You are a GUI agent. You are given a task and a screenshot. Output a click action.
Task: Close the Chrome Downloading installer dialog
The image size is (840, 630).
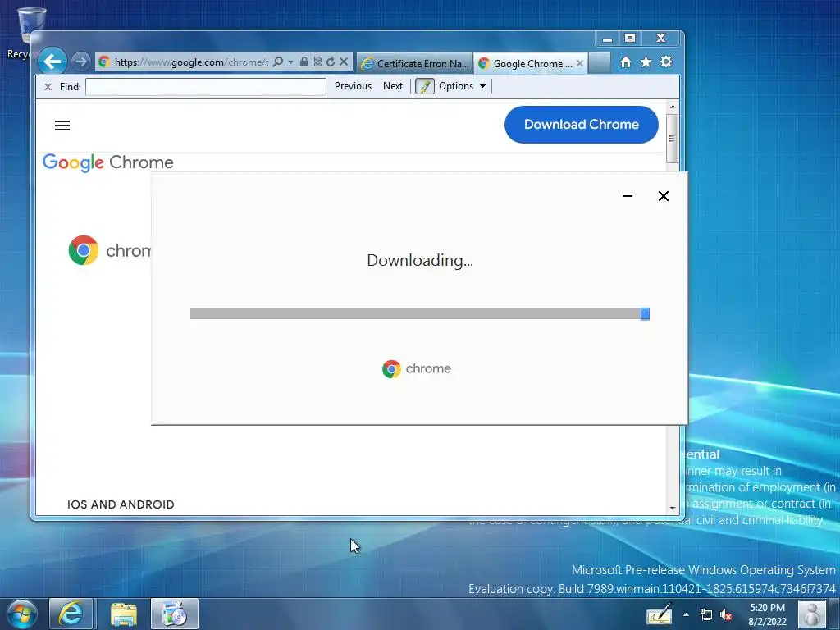click(x=663, y=196)
